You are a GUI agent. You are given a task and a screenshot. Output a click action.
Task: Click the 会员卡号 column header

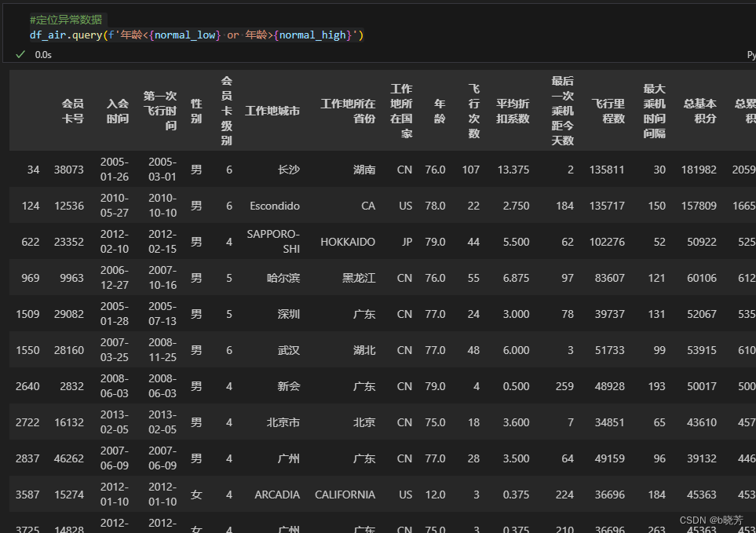point(72,110)
